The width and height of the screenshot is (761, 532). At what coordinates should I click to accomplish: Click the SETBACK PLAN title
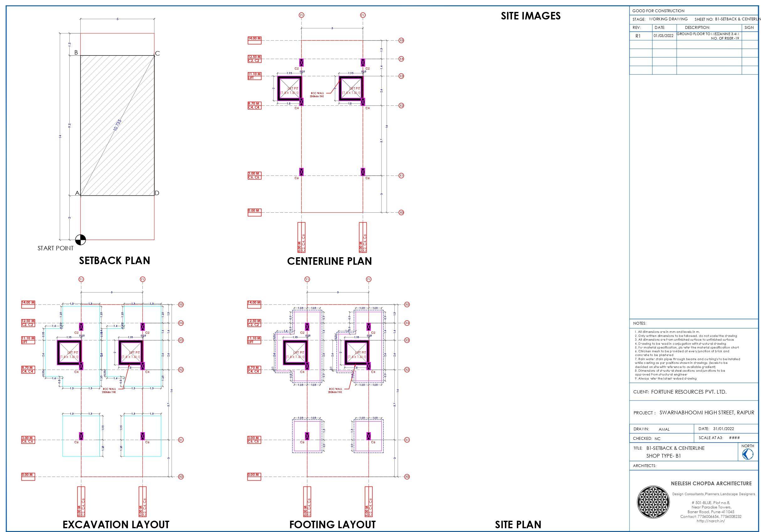[x=114, y=261]
